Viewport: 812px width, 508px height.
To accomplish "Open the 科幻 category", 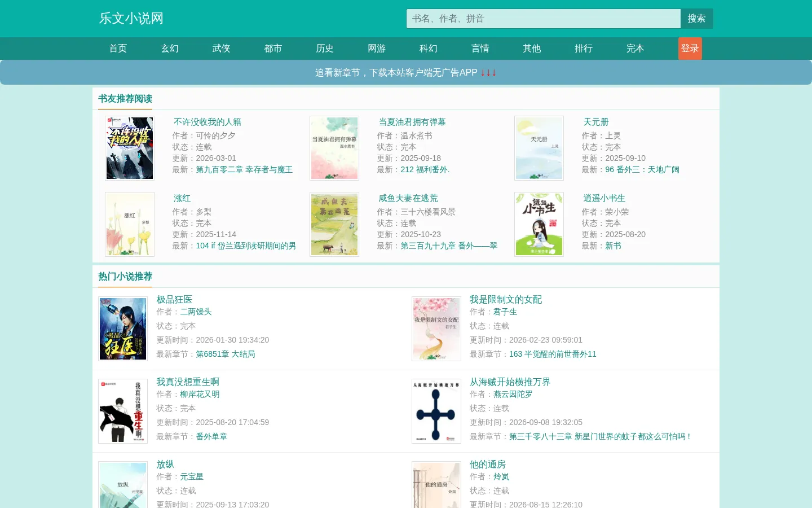I will (x=429, y=49).
